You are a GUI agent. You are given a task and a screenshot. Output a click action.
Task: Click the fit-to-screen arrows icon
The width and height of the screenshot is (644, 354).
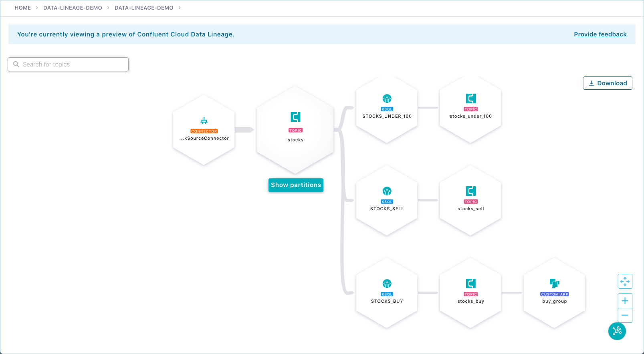click(x=625, y=282)
